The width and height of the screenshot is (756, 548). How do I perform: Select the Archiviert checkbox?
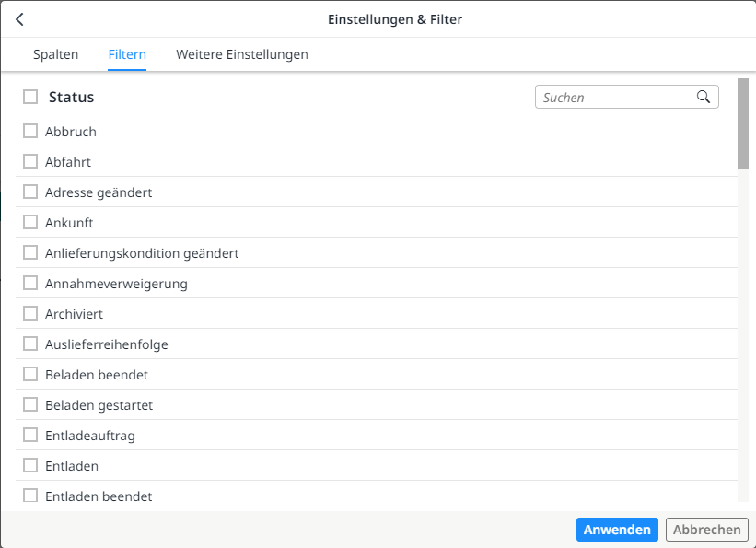coord(29,313)
